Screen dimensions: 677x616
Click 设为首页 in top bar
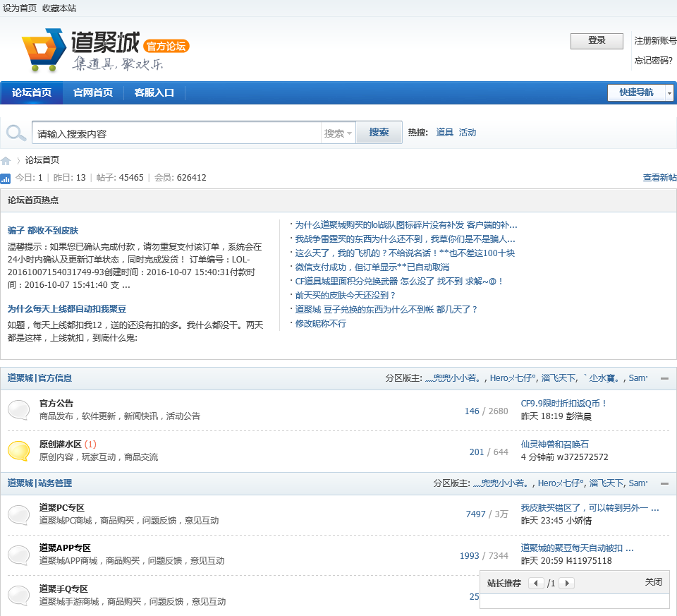tap(20, 8)
